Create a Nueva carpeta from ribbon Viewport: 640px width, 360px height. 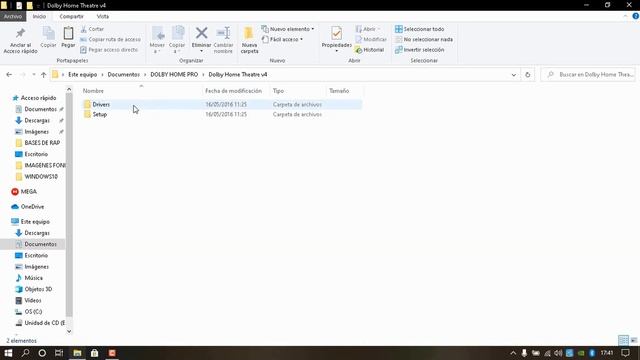pyautogui.click(x=249, y=40)
